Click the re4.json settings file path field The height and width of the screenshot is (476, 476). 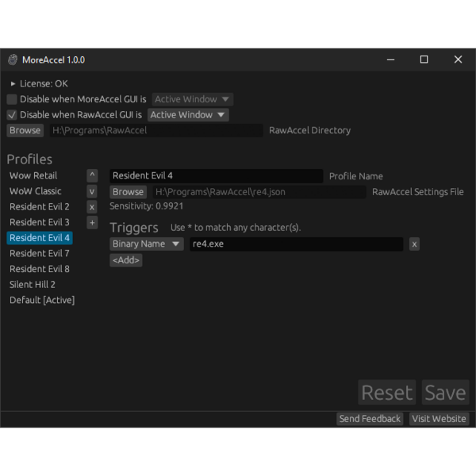[x=259, y=192]
